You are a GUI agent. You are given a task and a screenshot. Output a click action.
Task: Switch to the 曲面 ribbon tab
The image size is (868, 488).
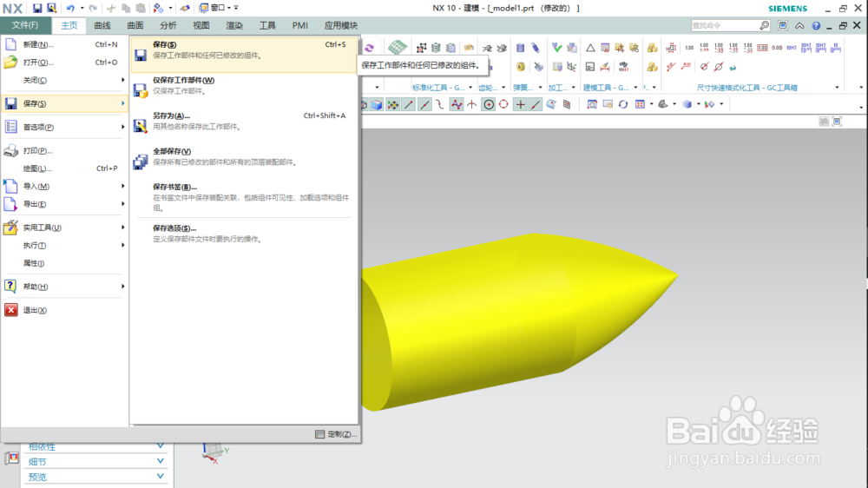point(135,25)
